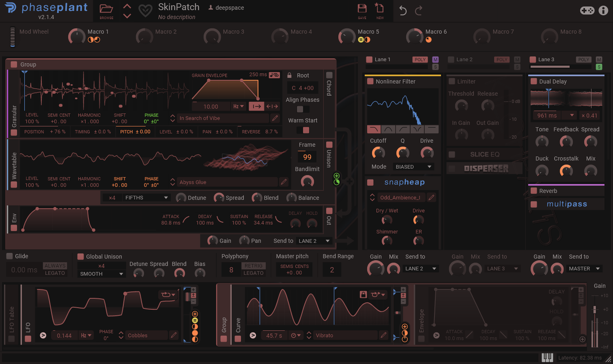Screen dimensions: 613x364
Task: Click the RETRIG polyphony button
Action: (254, 266)
